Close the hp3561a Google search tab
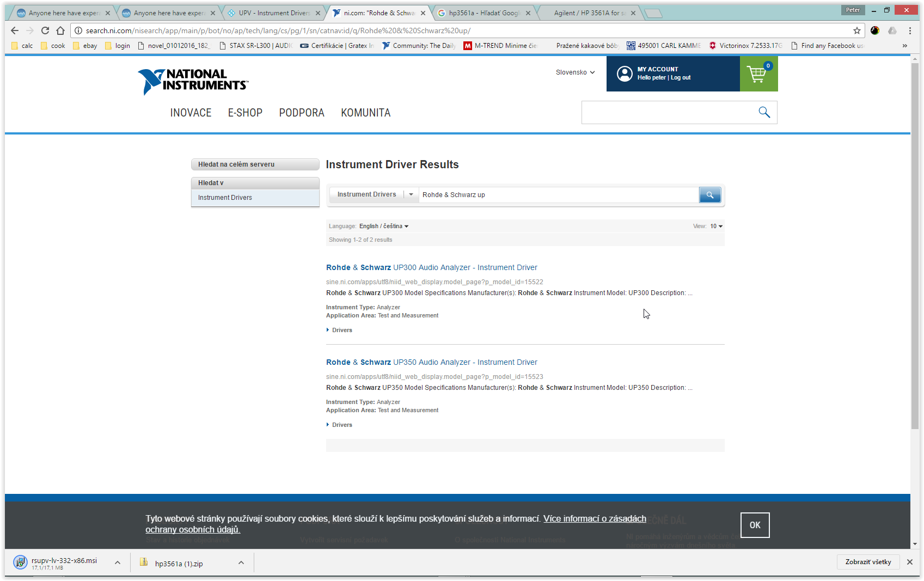Viewport: 924px width, 581px height. click(528, 13)
